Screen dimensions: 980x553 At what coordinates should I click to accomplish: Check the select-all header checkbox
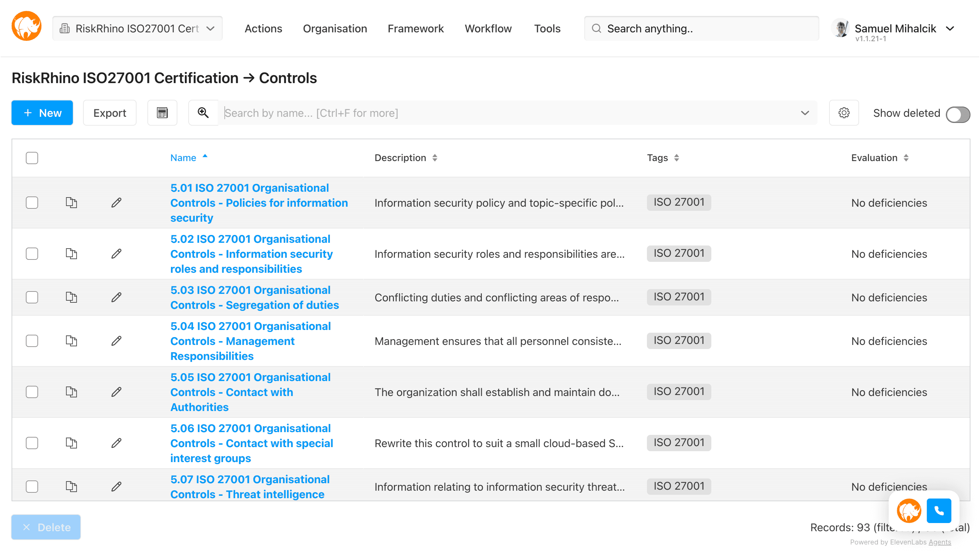[x=32, y=158]
